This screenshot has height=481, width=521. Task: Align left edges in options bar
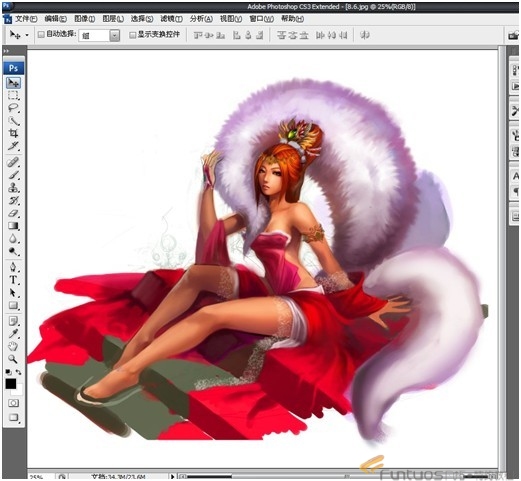pos(237,35)
